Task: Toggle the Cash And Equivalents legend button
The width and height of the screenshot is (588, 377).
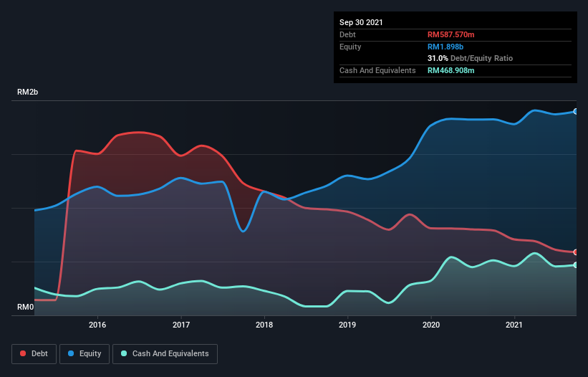Action: [x=165, y=354]
